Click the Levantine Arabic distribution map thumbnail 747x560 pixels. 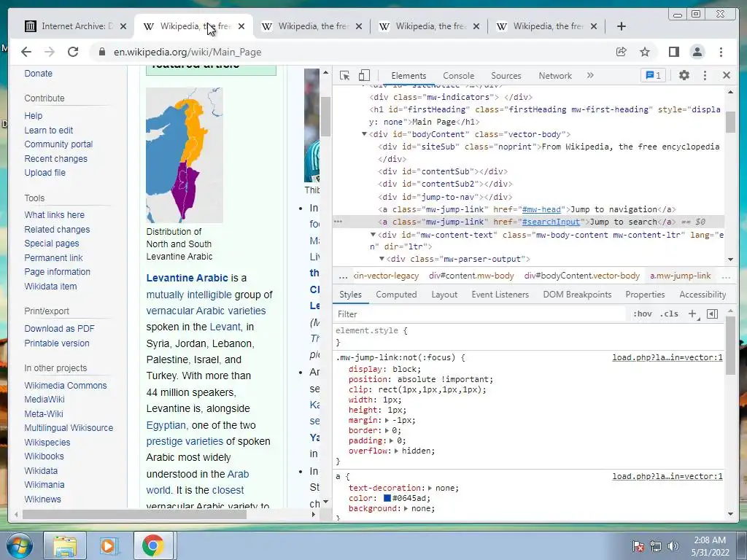tap(185, 155)
